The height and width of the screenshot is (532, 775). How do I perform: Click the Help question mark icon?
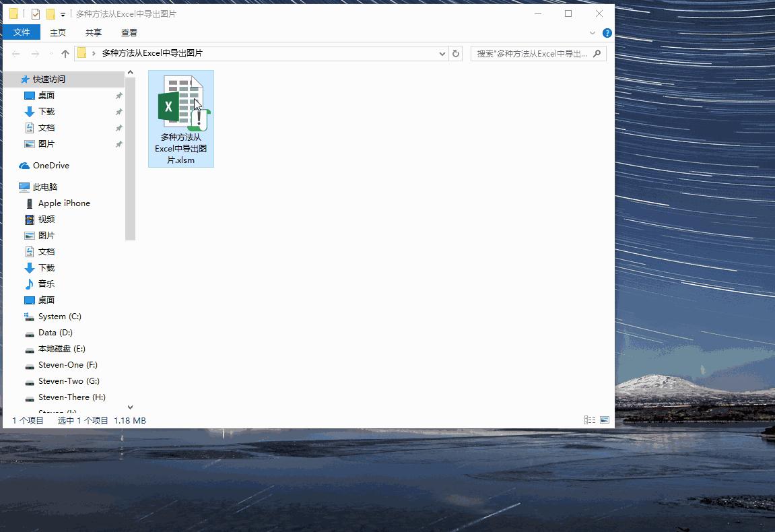[607, 33]
